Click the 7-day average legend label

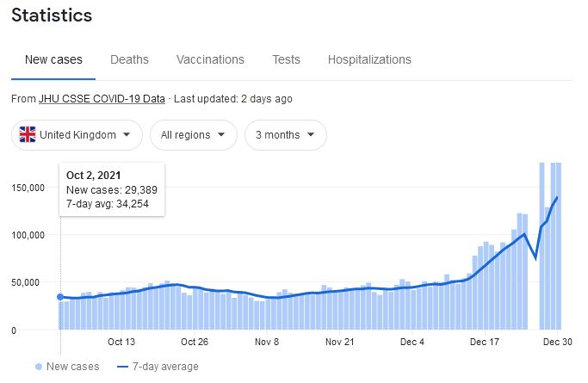click(x=165, y=367)
